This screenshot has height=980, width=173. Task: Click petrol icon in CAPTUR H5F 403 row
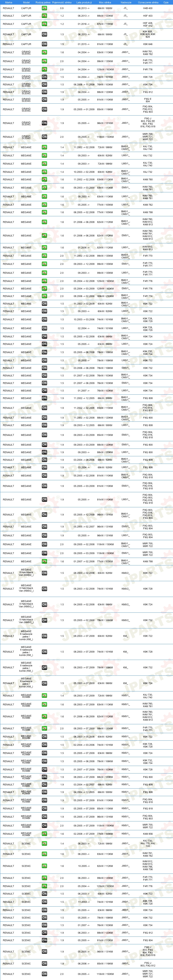(44, 16)
